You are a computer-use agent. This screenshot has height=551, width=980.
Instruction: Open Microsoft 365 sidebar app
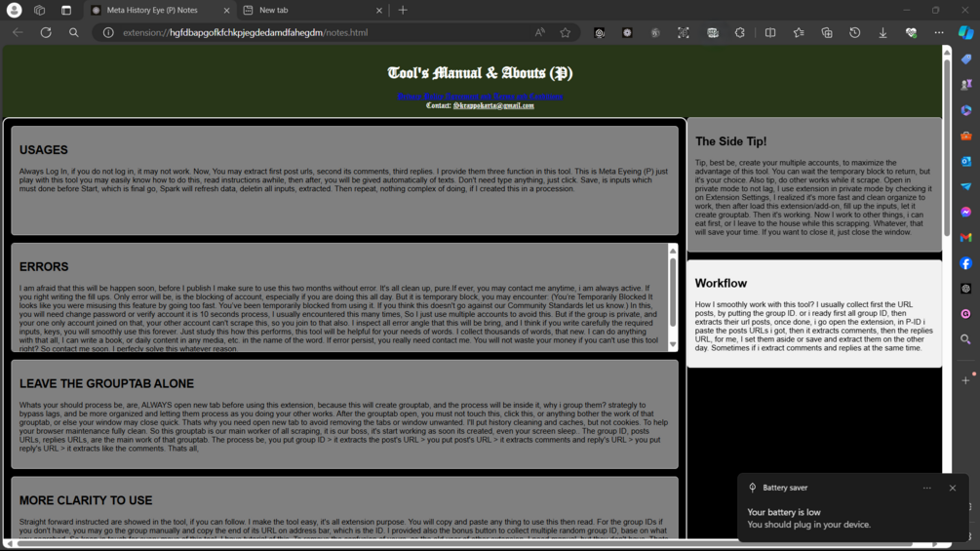click(x=965, y=110)
